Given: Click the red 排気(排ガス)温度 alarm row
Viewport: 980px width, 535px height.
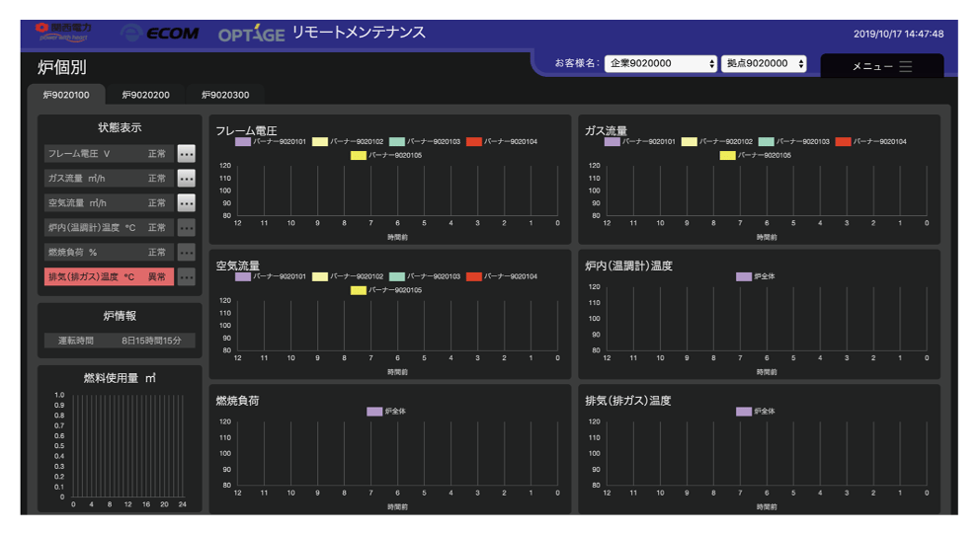Looking at the screenshot, I should point(109,277).
